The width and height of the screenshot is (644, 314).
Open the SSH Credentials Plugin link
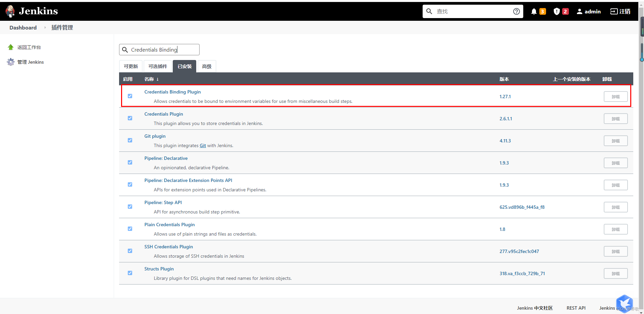click(x=169, y=247)
